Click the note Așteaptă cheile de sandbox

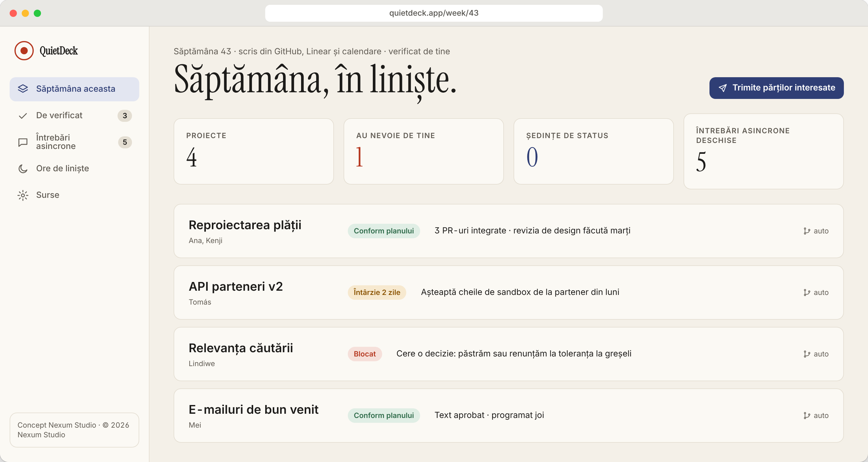coord(520,293)
